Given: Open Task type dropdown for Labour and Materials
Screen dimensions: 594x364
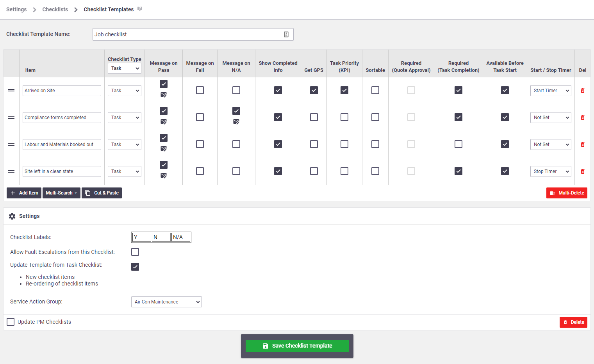Looking at the screenshot, I should coord(125,145).
